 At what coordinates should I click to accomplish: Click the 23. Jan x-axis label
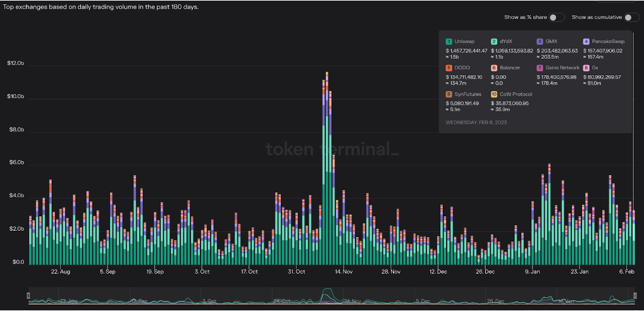579,272
